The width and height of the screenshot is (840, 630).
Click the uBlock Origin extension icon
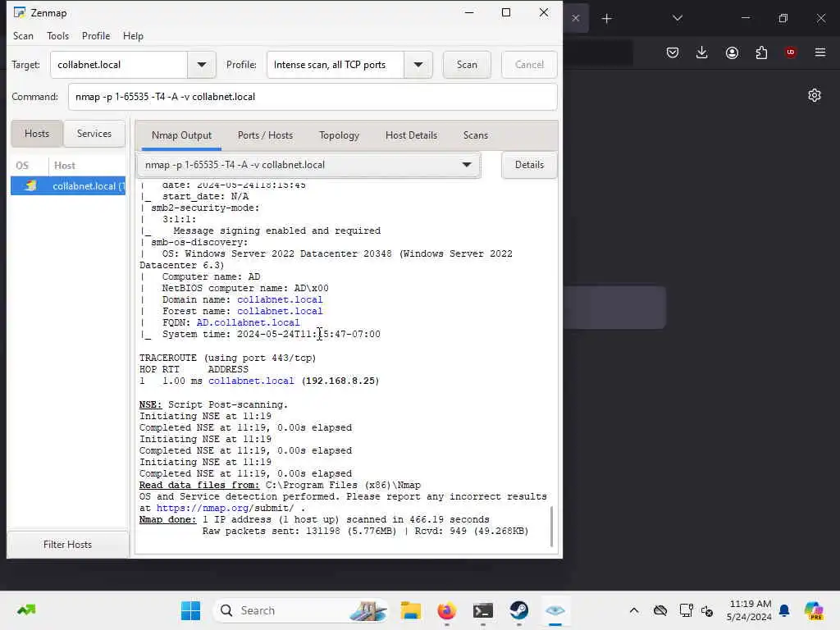pos(791,52)
